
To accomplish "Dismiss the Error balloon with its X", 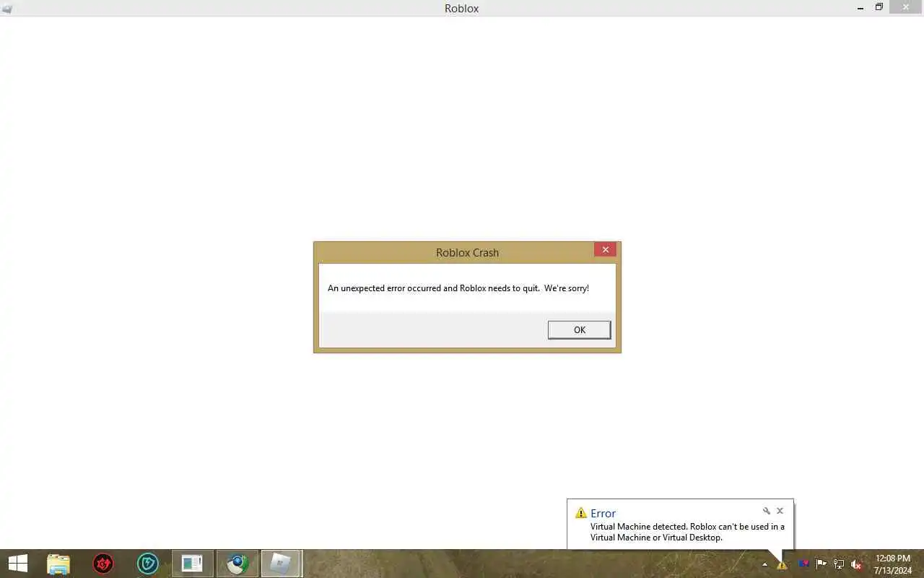I will pos(780,511).
